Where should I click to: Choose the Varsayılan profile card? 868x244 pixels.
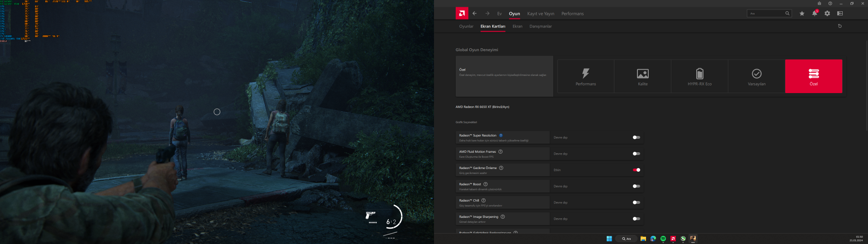tap(757, 76)
